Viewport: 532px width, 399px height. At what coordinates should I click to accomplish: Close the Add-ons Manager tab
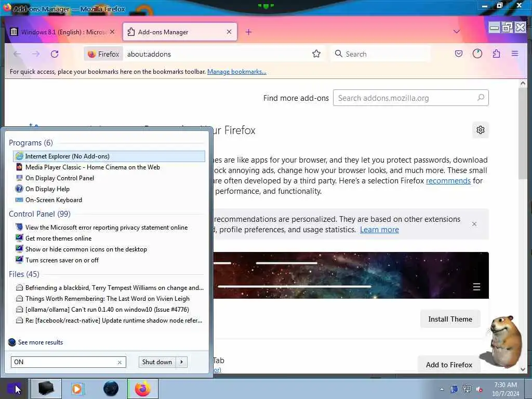[229, 32]
